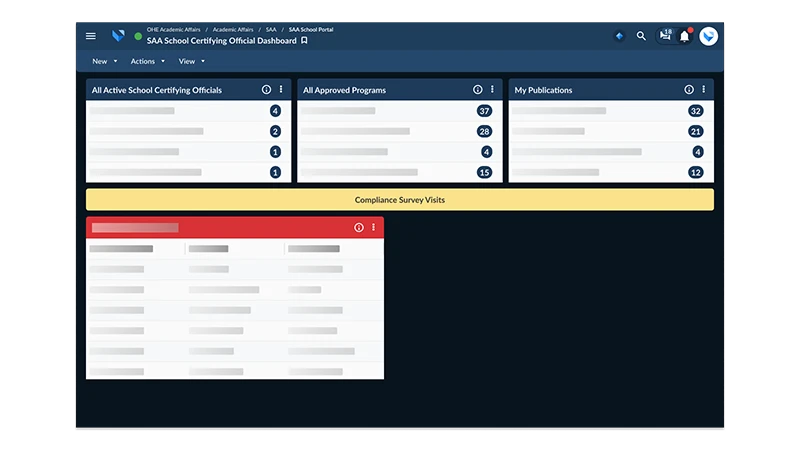Open the search magnifier icon
Screen dimensions: 800x450
tap(641, 36)
